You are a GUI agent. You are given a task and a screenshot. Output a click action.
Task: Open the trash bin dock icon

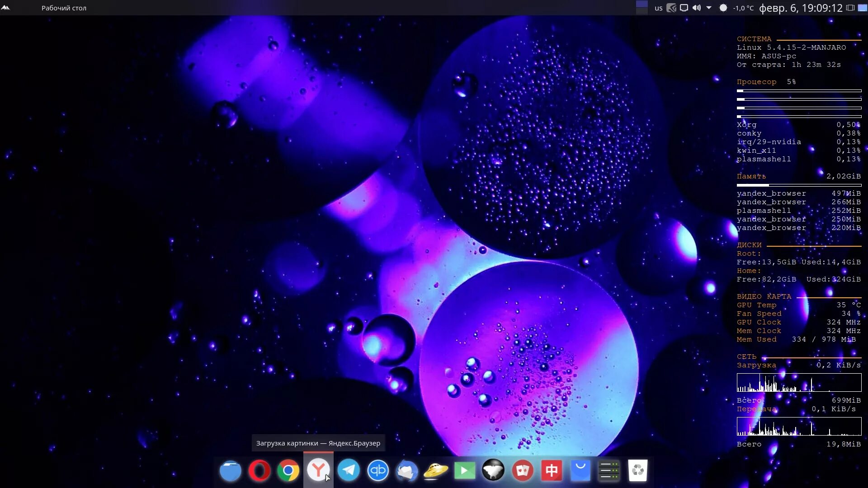[x=637, y=471]
